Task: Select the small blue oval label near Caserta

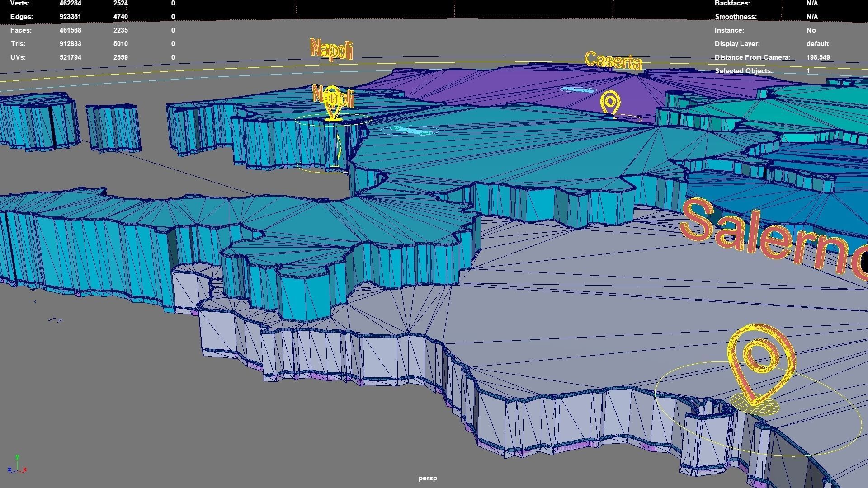Action: pyautogui.click(x=578, y=90)
